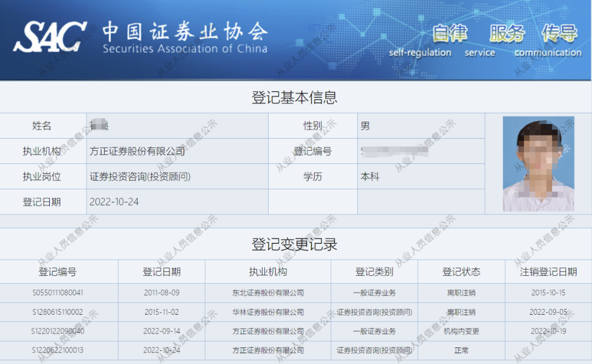The width and height of the screenshot is (592, 364).
Task: Click the 登记编号 column header
Action: coord(58,272)
